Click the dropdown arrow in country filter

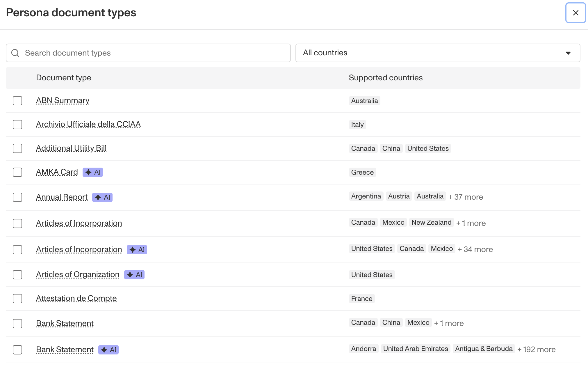pos(568,53)
